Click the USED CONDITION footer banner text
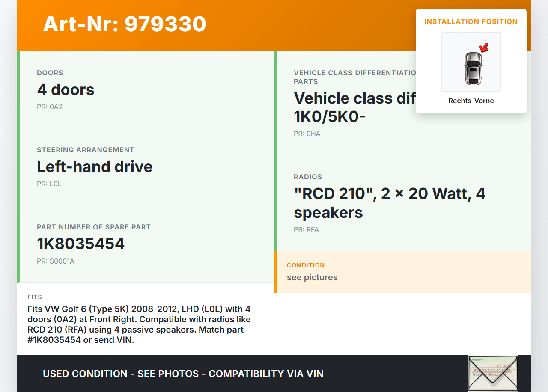This screenshot has height=392, width=548. pos(183,374)
